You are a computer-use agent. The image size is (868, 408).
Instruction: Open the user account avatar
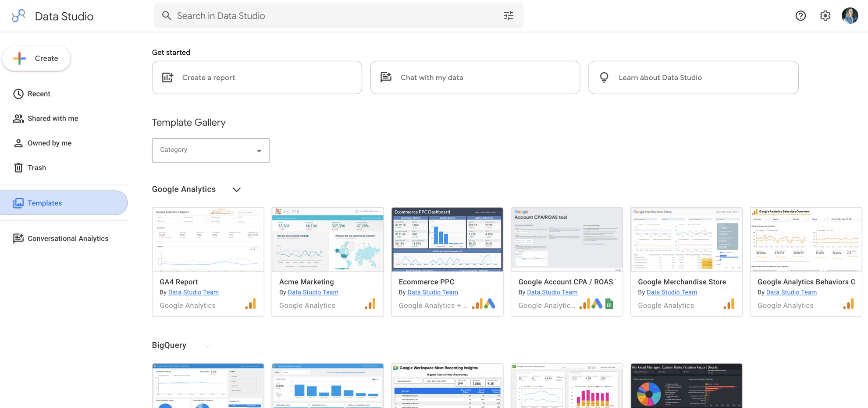click(x=850, y=16)
